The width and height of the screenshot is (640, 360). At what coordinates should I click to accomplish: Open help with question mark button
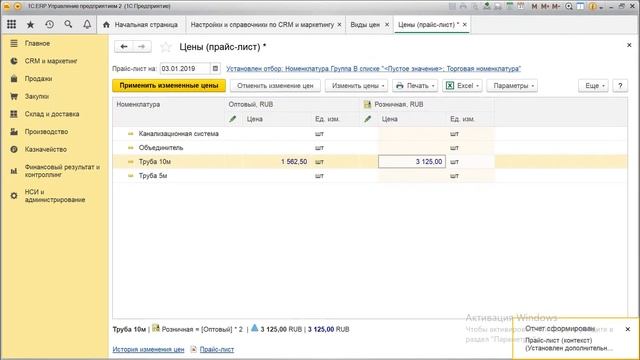click(620, 86)
